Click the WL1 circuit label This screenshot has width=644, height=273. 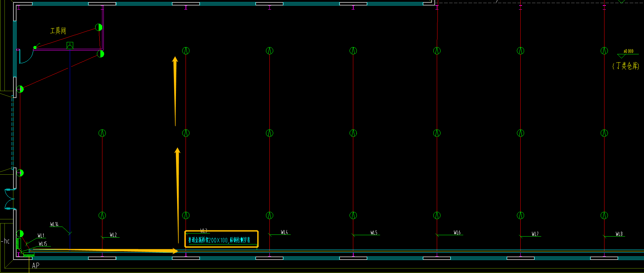click(41, 236)
